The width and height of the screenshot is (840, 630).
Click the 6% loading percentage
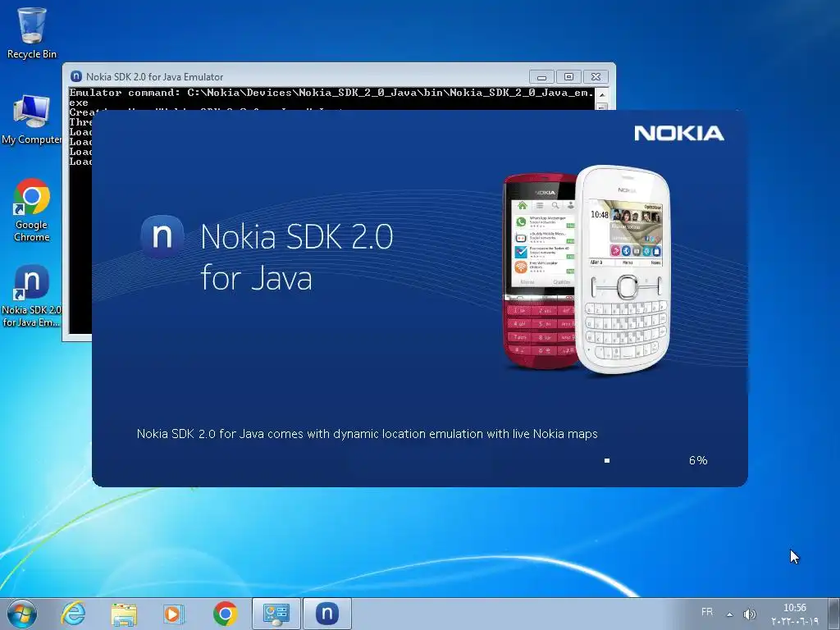click(x=698, y=460)
